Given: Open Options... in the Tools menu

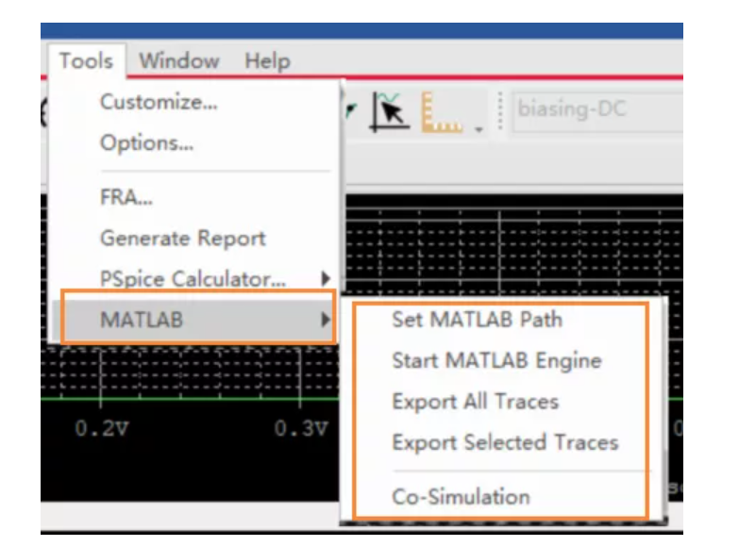Looking at the screenshot, I should click(x=146, y=142).
